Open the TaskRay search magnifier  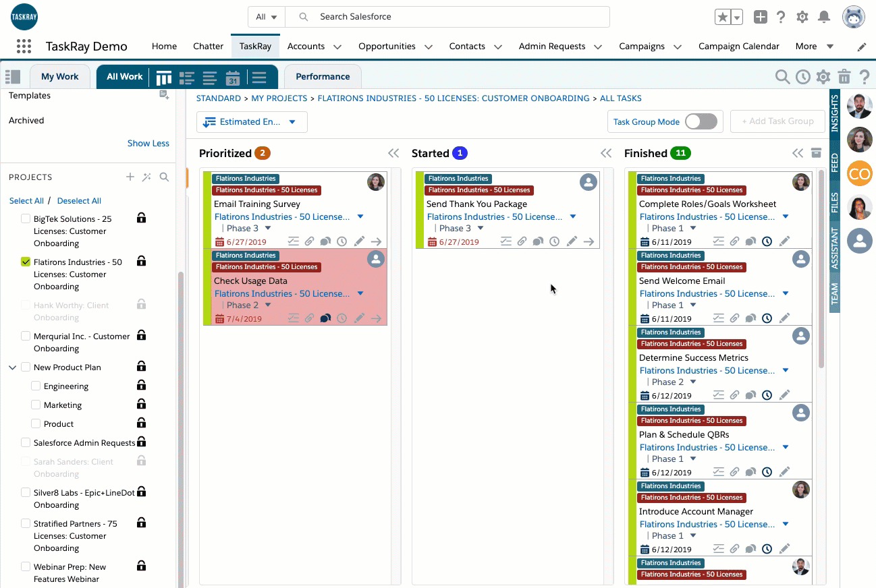782,77
